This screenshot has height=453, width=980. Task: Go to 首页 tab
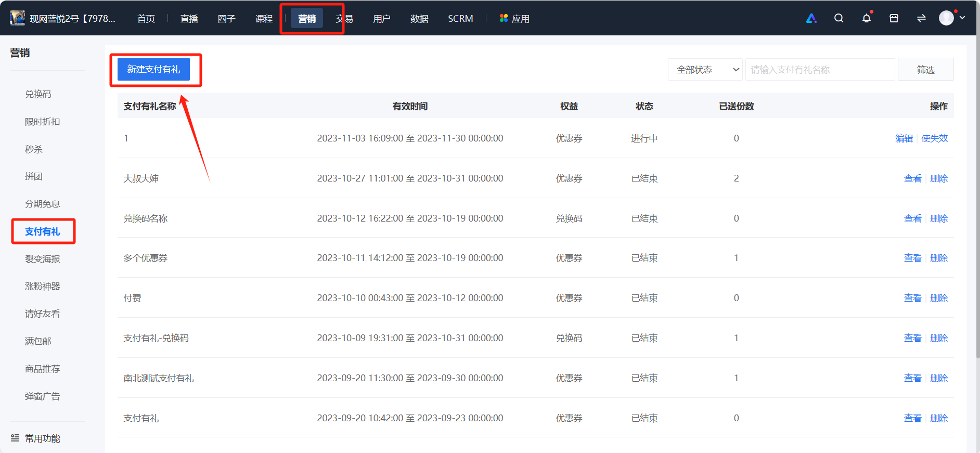146,19
